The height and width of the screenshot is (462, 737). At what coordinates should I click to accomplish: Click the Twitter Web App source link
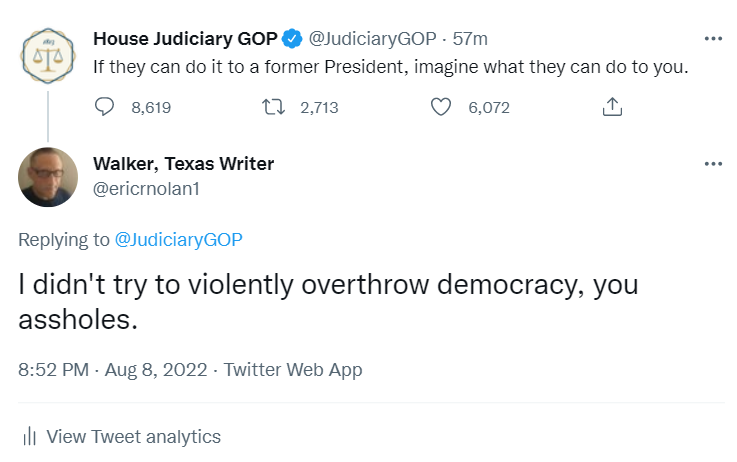coord(293,370)
